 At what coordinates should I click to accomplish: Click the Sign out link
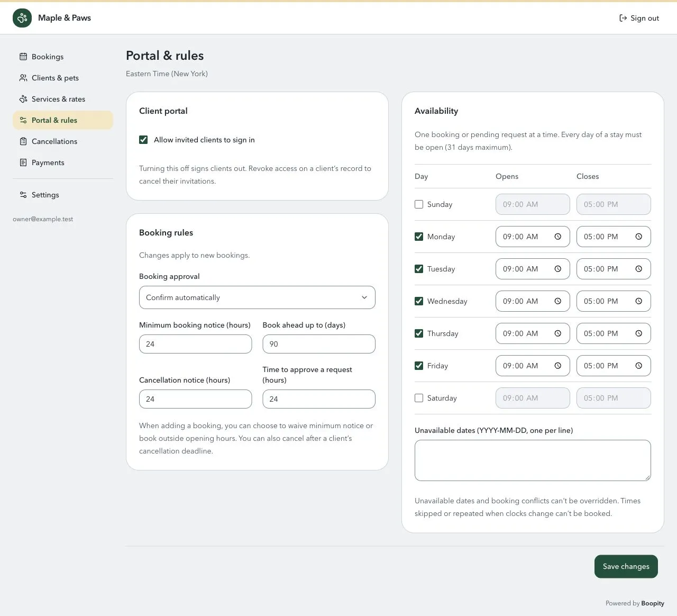click(639, 18)
